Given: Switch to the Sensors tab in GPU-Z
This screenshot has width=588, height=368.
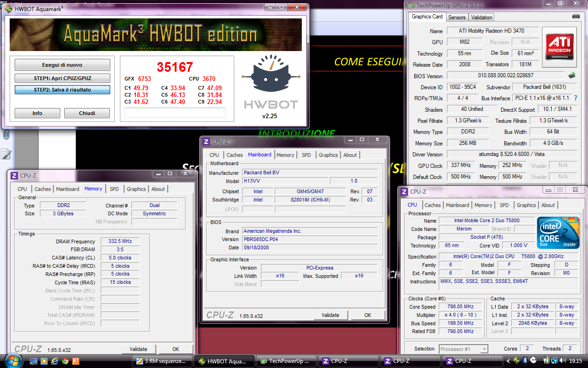Looking at the screenshot, I should [x=457, y=17].
